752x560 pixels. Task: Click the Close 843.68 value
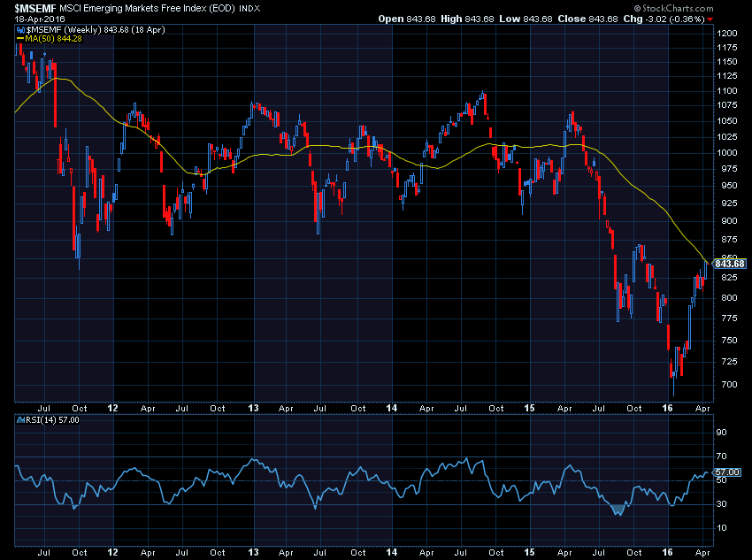[x=587, y=19]
